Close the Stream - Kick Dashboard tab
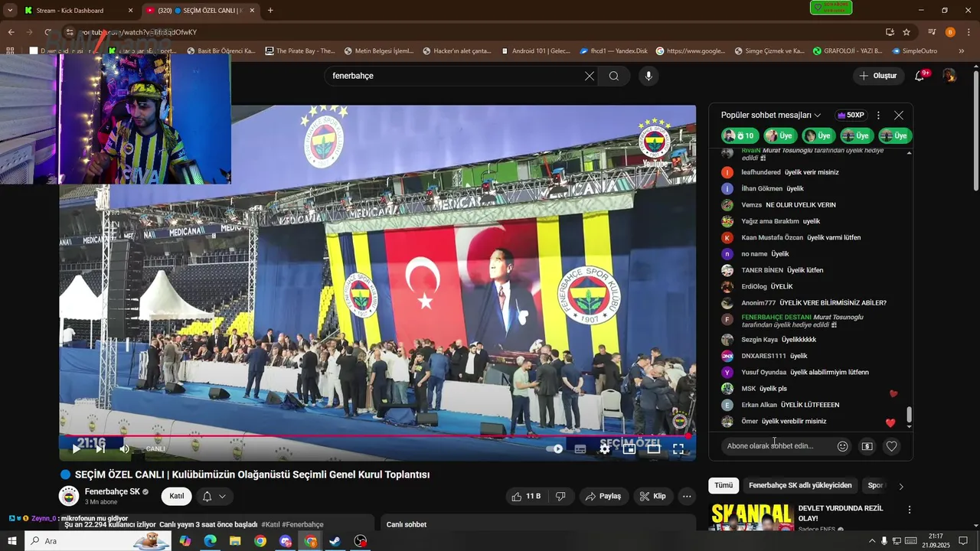 pyautogui.click(x=130, y=11)
